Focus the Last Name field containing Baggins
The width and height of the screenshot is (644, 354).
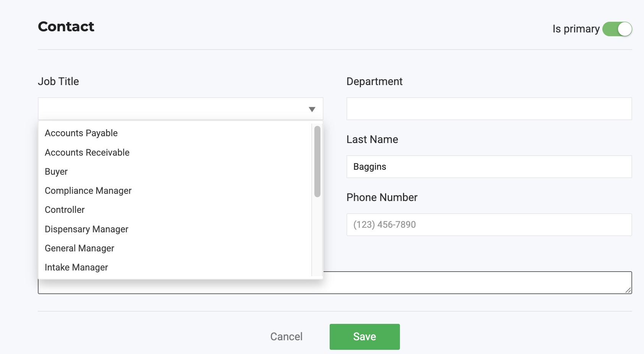click(489, 167)
